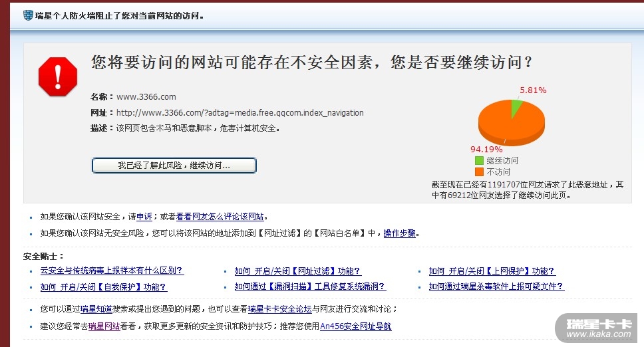Screen dimensions: 644x347
Task: Click the orange 不访问 legend swatch
Action: (x=479, y=172)
